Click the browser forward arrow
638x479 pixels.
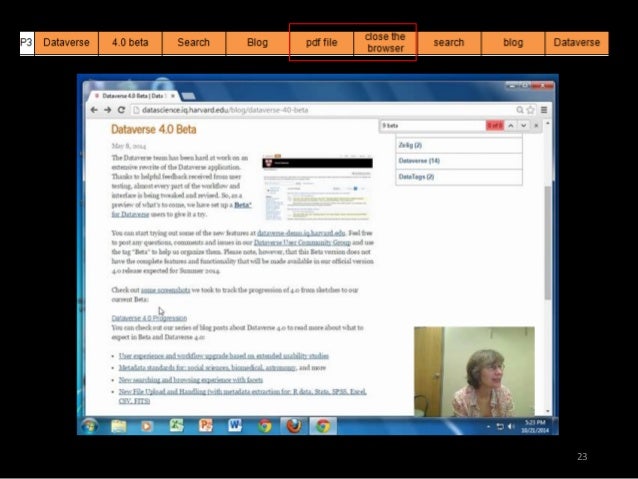(108, 110)
